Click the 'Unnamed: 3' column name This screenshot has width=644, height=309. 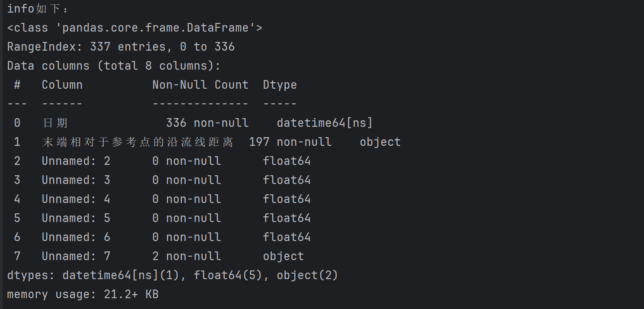click(x=76, y=180)
